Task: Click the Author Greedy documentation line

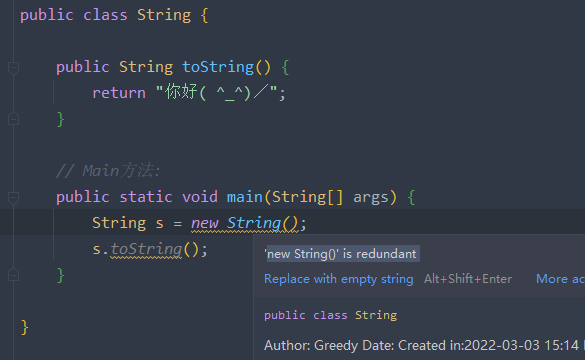Action: tap(423, 345)
